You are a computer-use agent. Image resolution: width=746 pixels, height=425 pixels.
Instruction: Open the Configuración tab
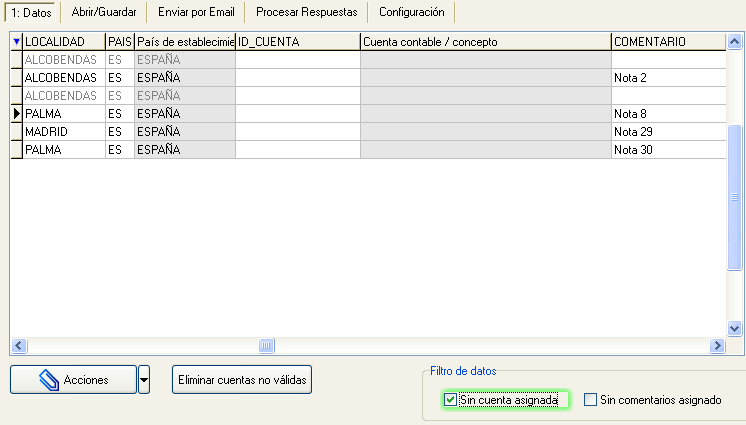(x=412, y=12)
